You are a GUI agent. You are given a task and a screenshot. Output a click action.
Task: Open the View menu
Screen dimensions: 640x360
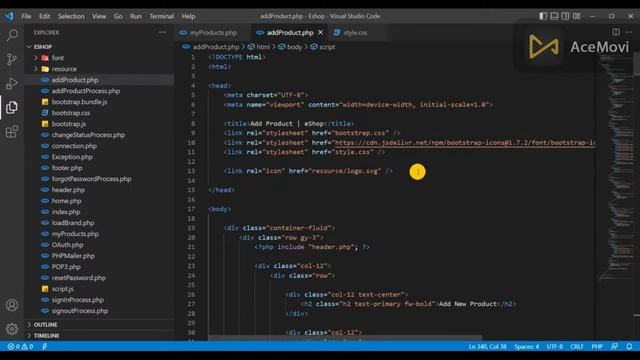click(99, 16)
